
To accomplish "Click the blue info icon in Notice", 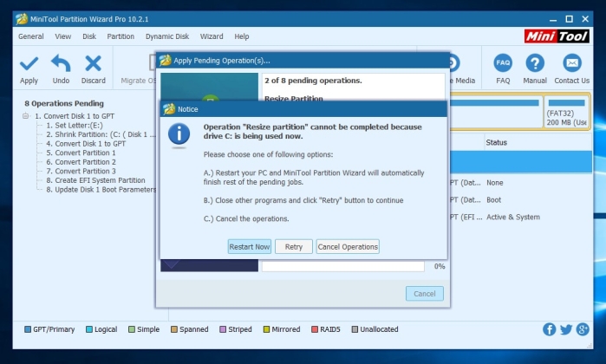I will 179,134.
